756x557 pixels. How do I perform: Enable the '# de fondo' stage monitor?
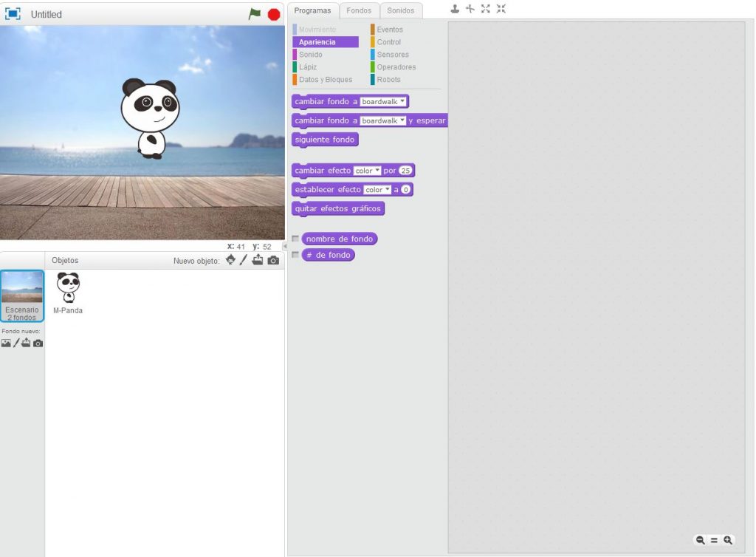[x=295, y=255]
